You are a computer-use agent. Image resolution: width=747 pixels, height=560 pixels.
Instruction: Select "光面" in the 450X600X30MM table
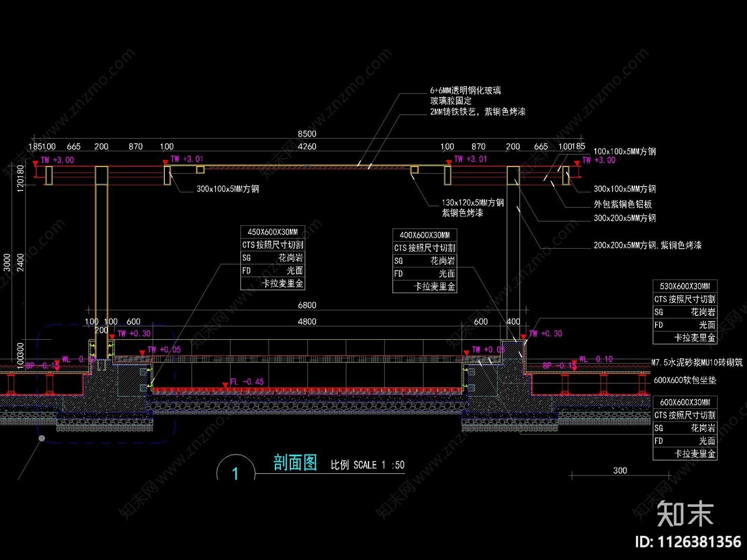click(295, 271)
